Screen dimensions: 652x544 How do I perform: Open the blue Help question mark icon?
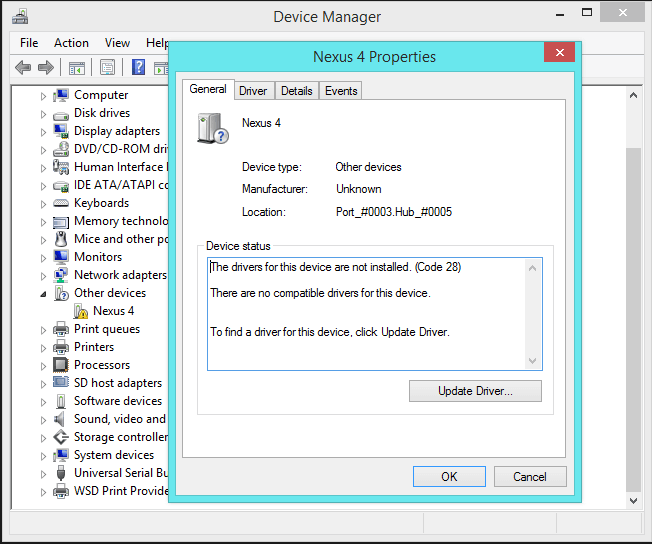pyautogui.click(x=138, y=67)
